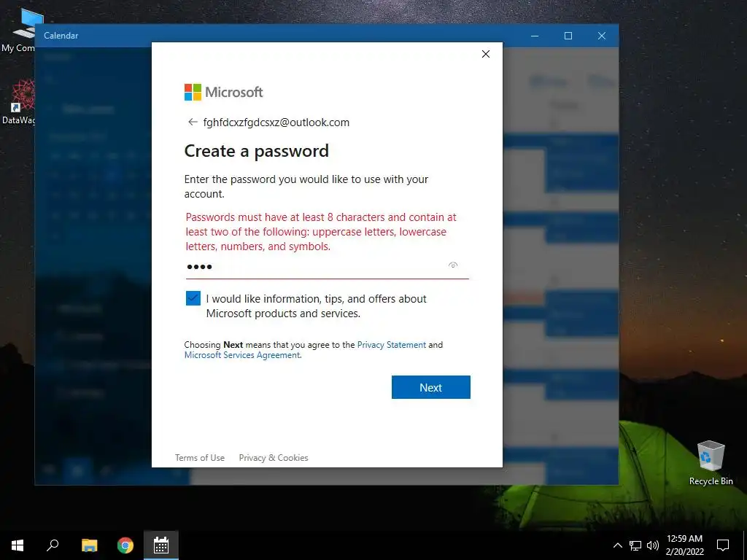The width and height of the screenshot is (747, 560).
Task: Click the Microsoft logo
Action: 223,92
